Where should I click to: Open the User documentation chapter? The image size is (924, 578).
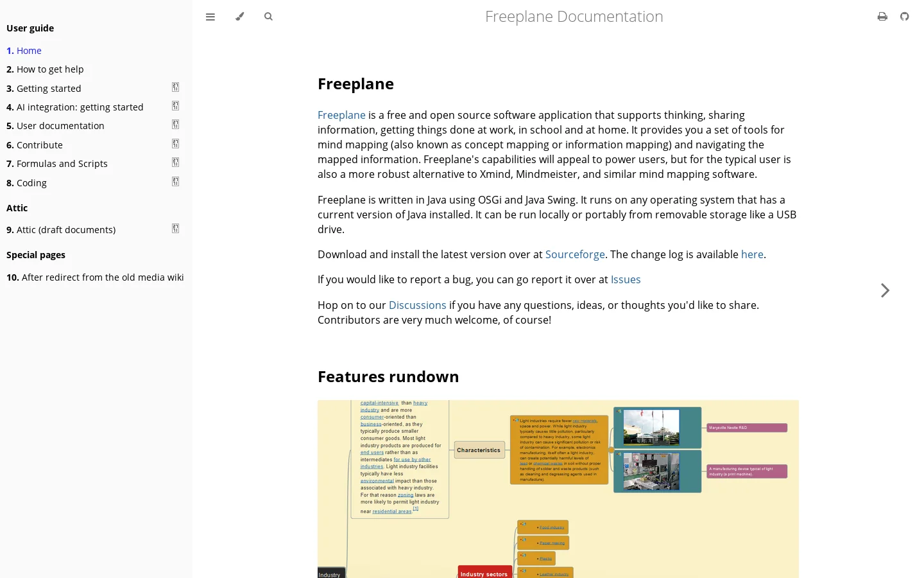click(x=55, y=126)
